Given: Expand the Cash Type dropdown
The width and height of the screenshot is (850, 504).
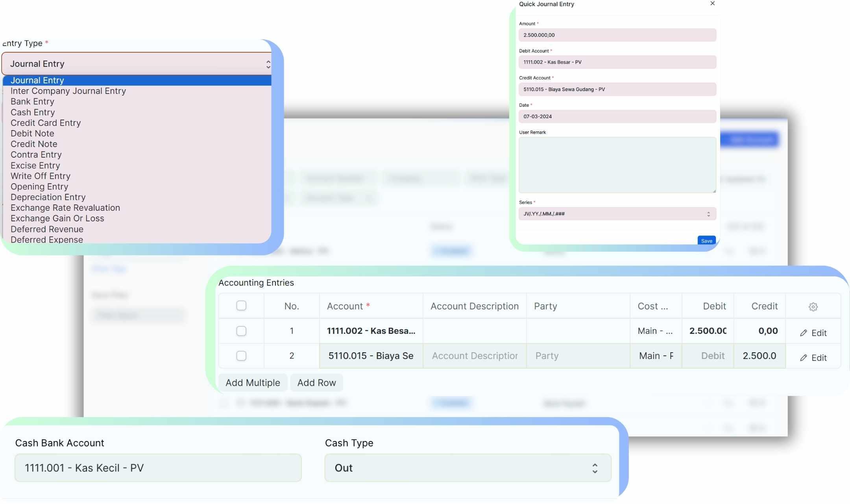Looking at the screenshot, I should [468, 468].
